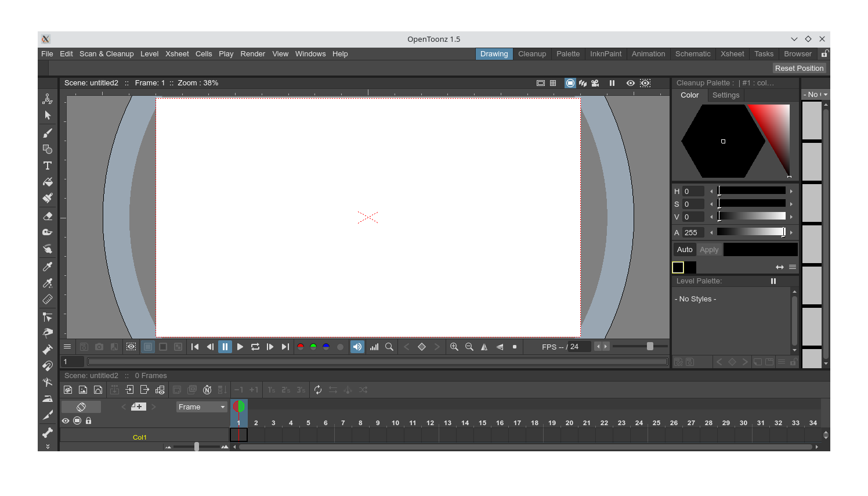Open the Xsheet menu
Screen dimensions: 868x496
pos(177,54)
